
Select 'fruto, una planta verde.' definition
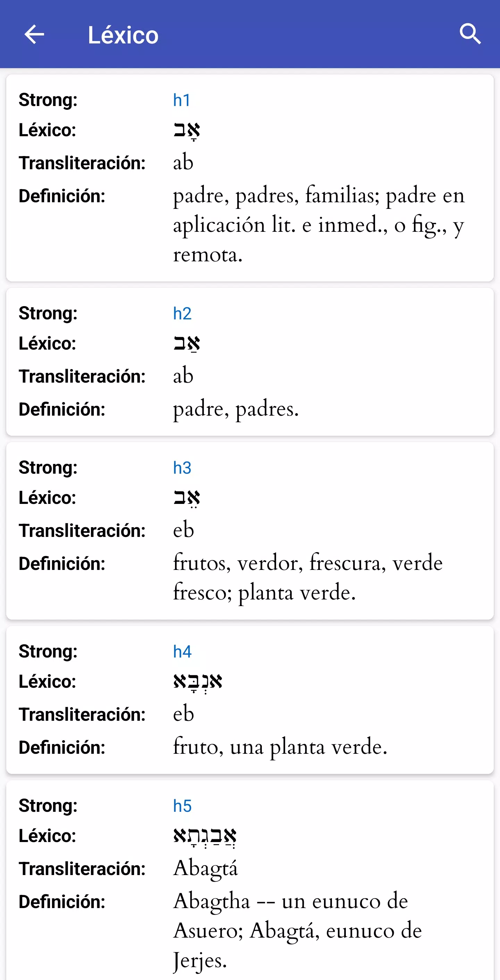coord(280,747)
